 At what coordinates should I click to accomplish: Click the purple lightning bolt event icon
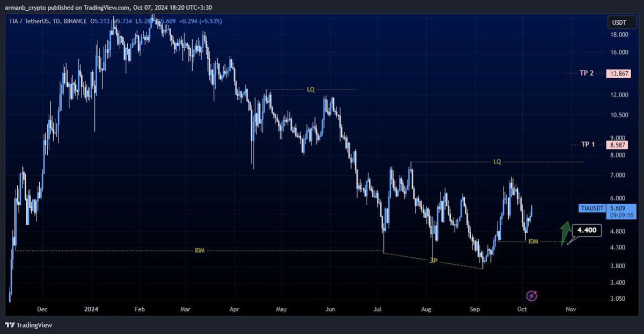[x=532, y=295]
